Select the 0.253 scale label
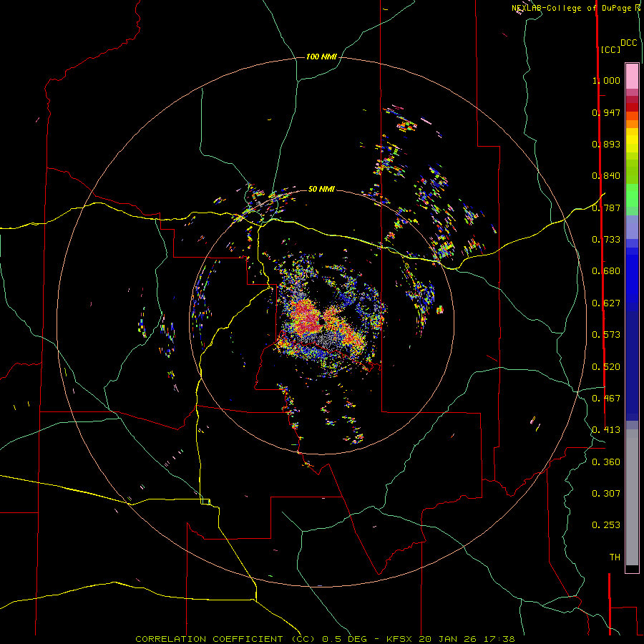 (x=606, y=525)
